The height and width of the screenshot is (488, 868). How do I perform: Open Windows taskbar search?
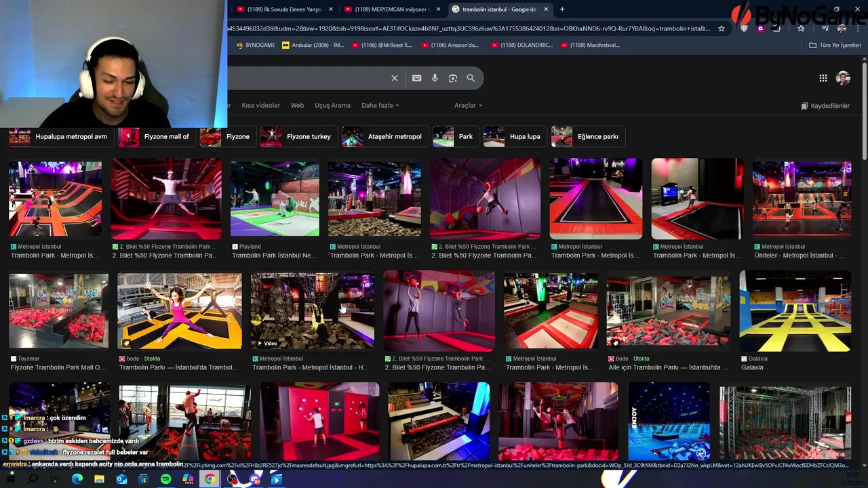click(33, 479)
